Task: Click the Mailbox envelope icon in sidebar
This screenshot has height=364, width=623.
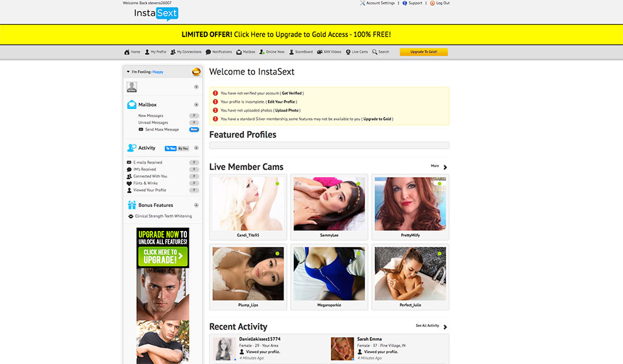Action: point(132,104)
